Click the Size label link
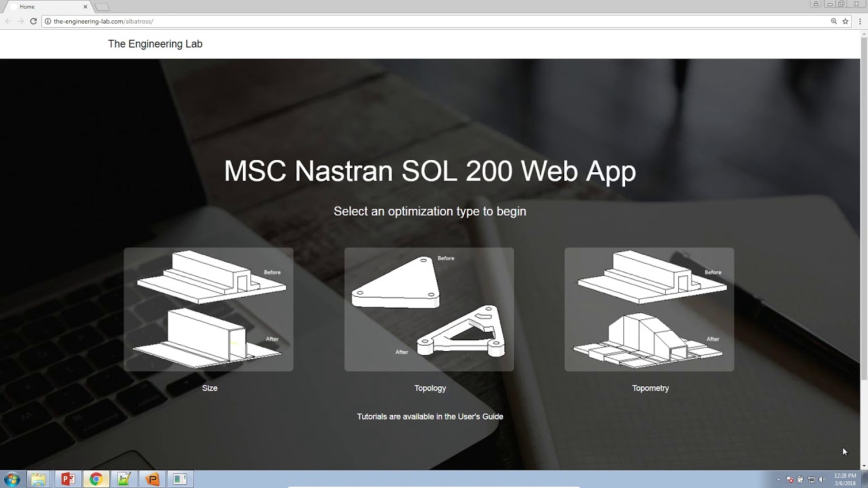This screenshot has width=868, height=488. 210,388
